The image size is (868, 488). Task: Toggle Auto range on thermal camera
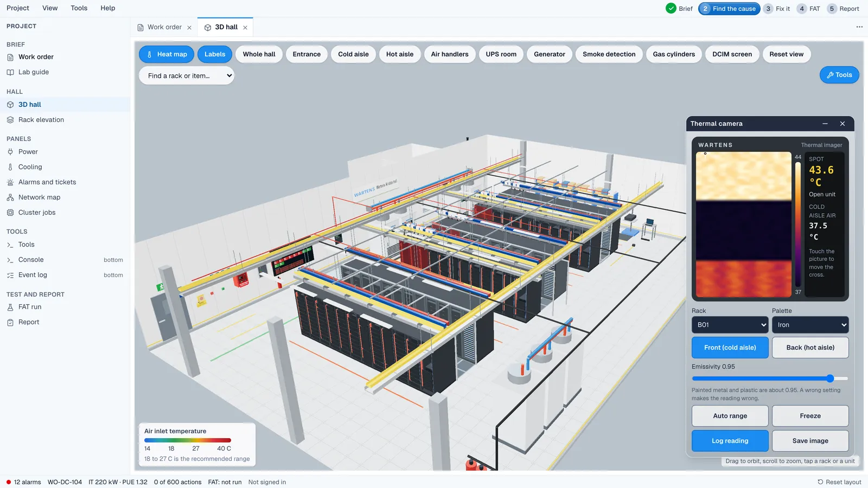730,416
